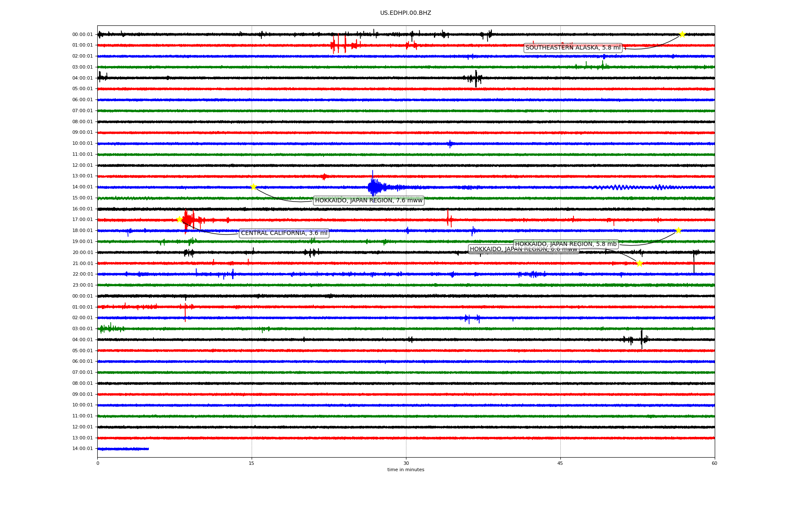The image size is (812, 508).
Task: Click the 15:00:01 row time label
Action: click(82, 198)
